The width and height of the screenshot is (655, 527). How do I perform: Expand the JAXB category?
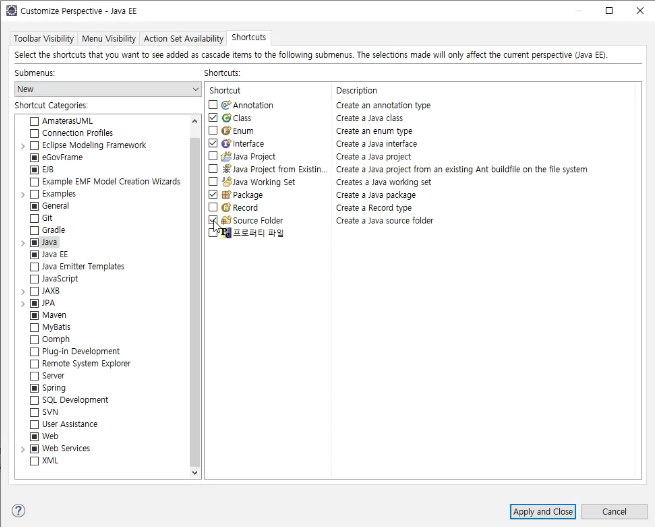coord(23,291)
